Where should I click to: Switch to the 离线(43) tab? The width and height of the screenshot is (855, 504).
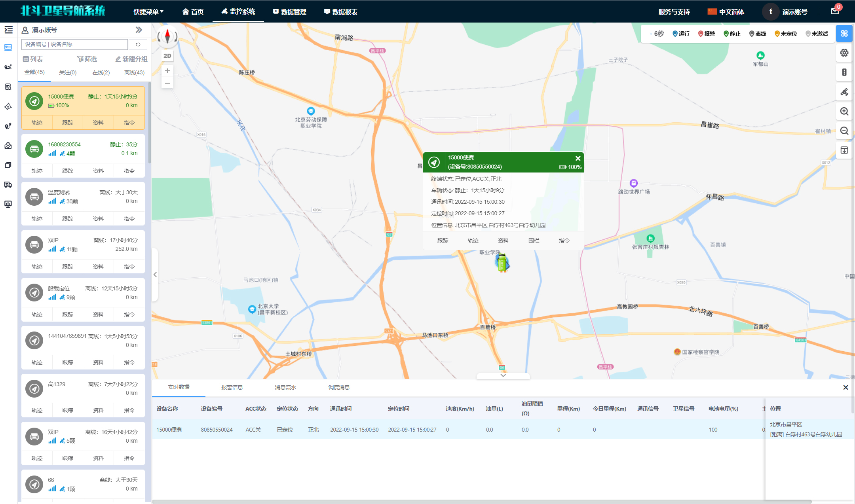click(x=134, y=72)
